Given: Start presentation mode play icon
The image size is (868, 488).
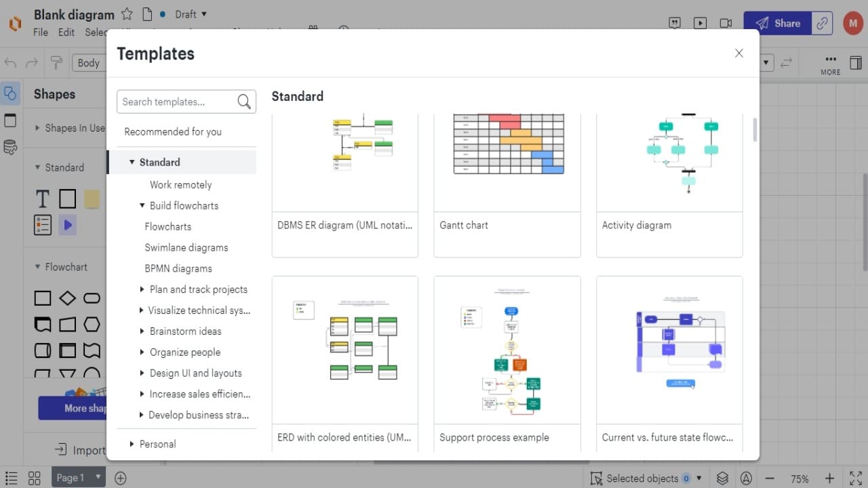Looking at the screenshot, I should tap(700, 23).
